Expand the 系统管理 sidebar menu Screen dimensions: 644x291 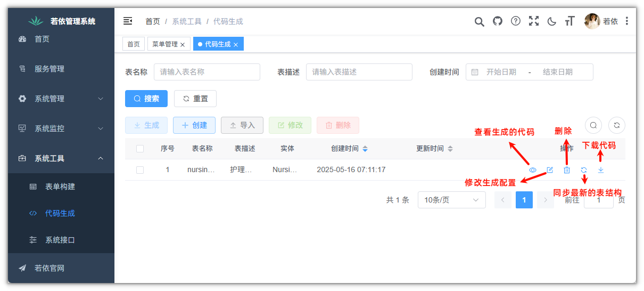61,99
